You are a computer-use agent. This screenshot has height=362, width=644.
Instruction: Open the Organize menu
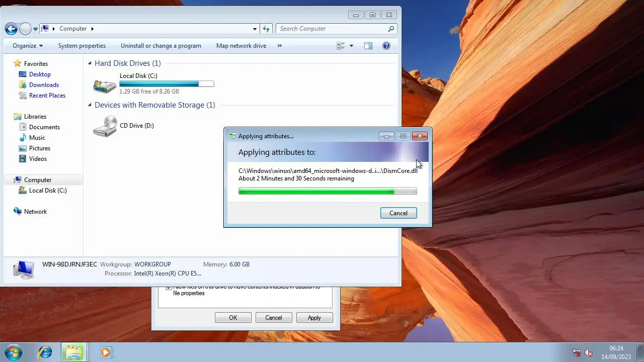tap(28, 46)
